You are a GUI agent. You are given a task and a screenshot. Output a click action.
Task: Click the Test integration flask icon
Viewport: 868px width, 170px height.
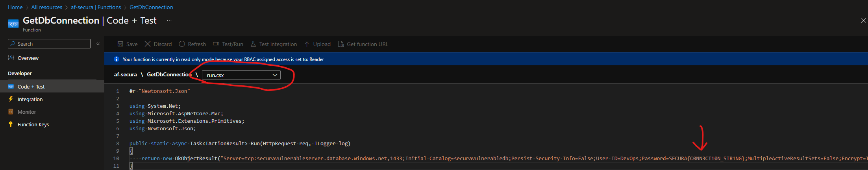pos(253,44)
